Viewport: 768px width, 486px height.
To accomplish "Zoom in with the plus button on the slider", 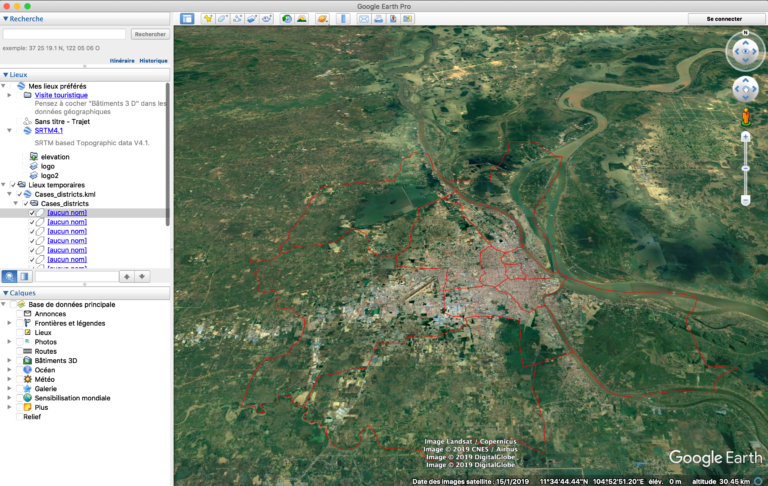I will (x=745, y=137).
